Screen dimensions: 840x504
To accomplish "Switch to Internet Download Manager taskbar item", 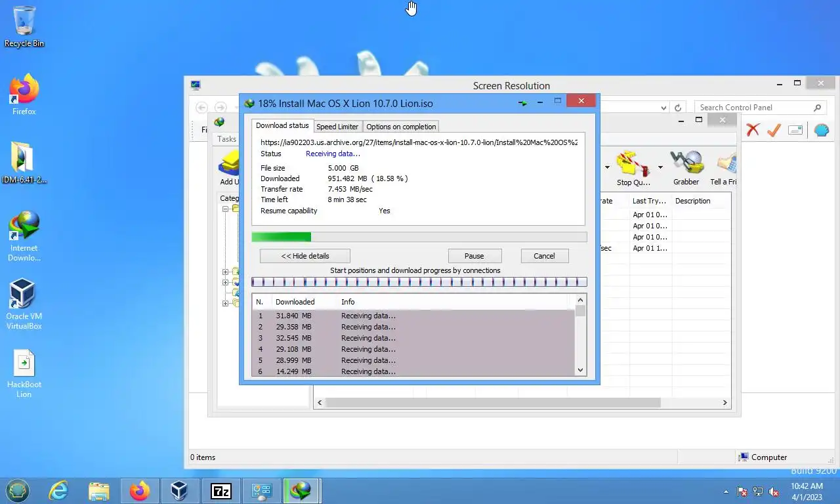I will tap(302, 490).
